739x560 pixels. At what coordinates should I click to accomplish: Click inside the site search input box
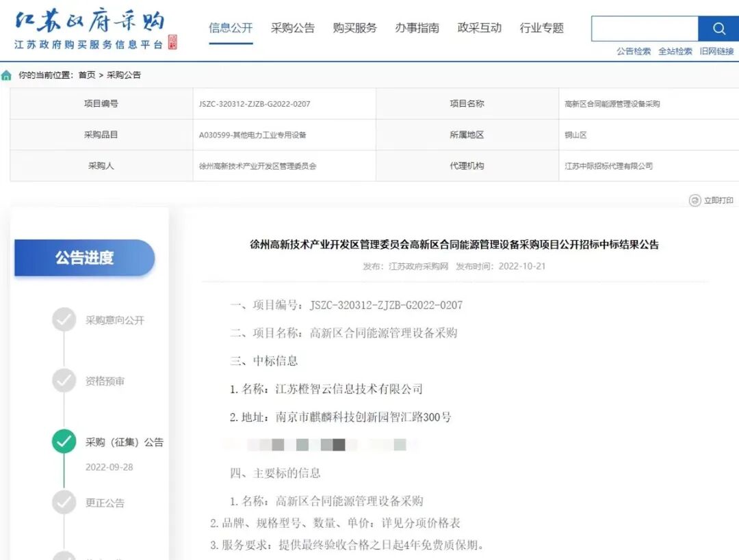coord(643,28)
